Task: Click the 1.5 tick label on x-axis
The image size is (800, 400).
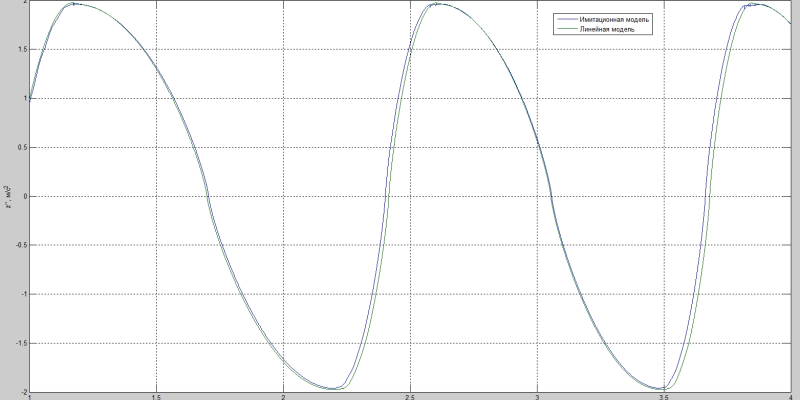Action: pos(156,396)
